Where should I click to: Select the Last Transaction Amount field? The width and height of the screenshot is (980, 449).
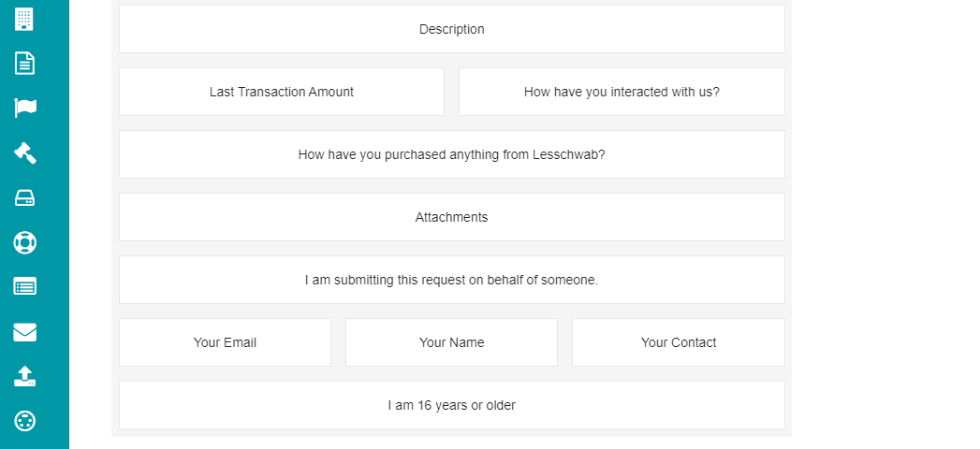click(x=282, y=92)
